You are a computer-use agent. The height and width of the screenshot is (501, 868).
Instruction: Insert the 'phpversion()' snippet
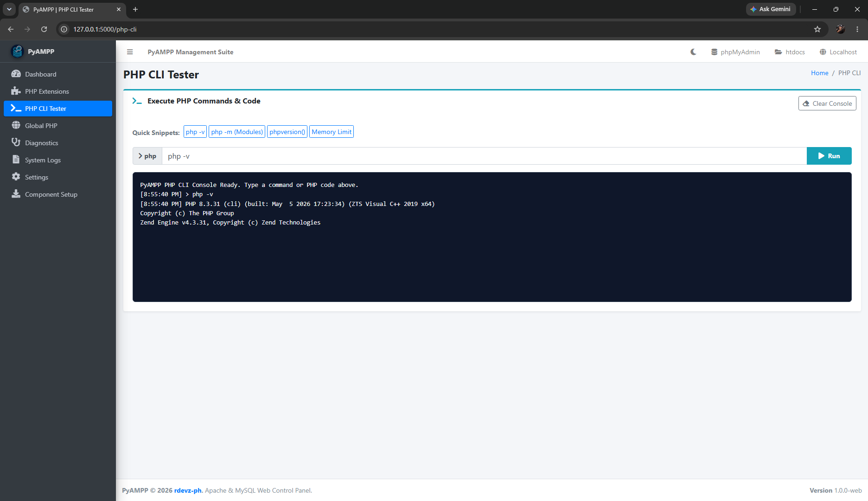287,132
